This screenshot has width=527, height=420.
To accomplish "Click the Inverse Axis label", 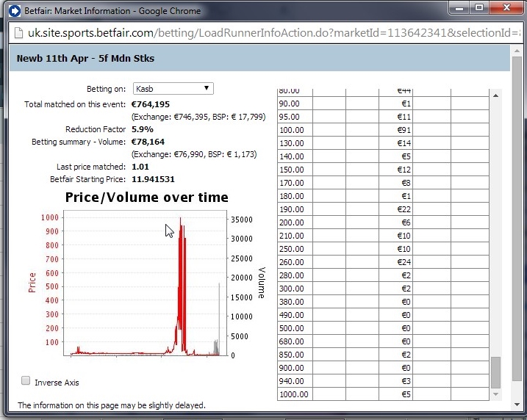I will [57, 383].
